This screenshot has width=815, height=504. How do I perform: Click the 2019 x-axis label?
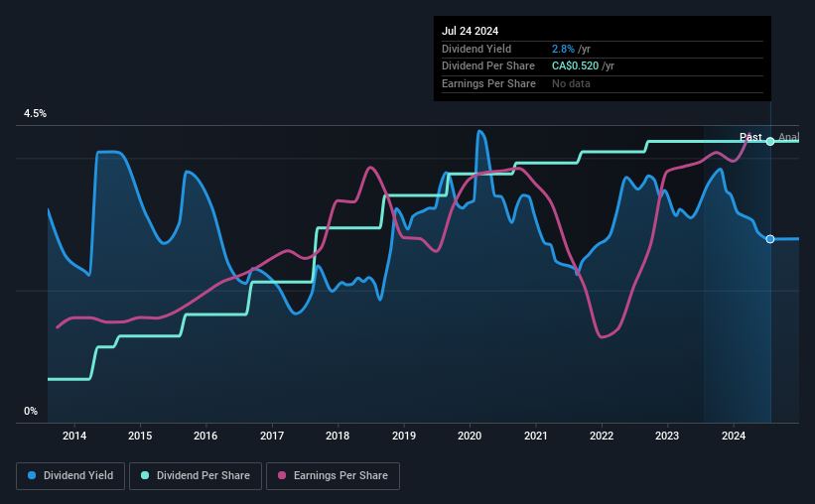pyautogui.click(x=404, y=436)
